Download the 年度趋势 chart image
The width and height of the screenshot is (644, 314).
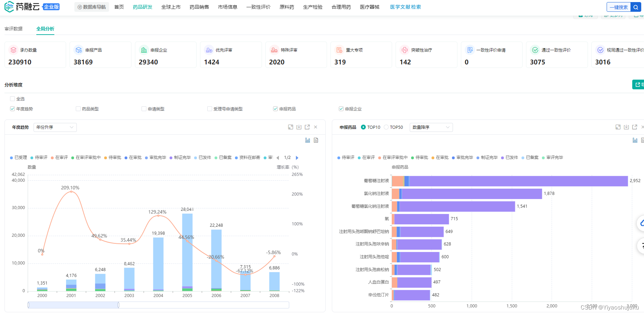click(299, 127)
